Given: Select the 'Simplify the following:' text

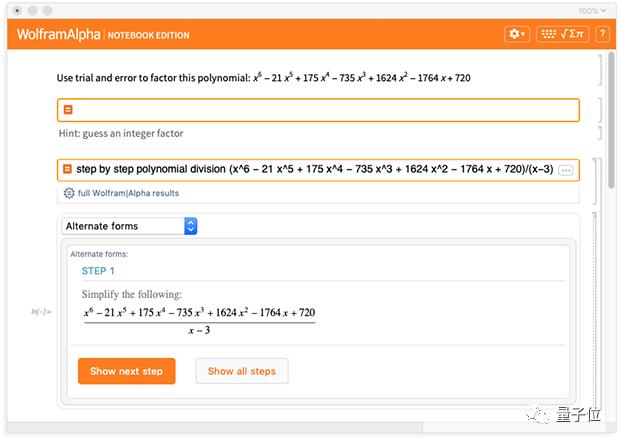Looking at the screenshot, I should click(x=132, y=294).
